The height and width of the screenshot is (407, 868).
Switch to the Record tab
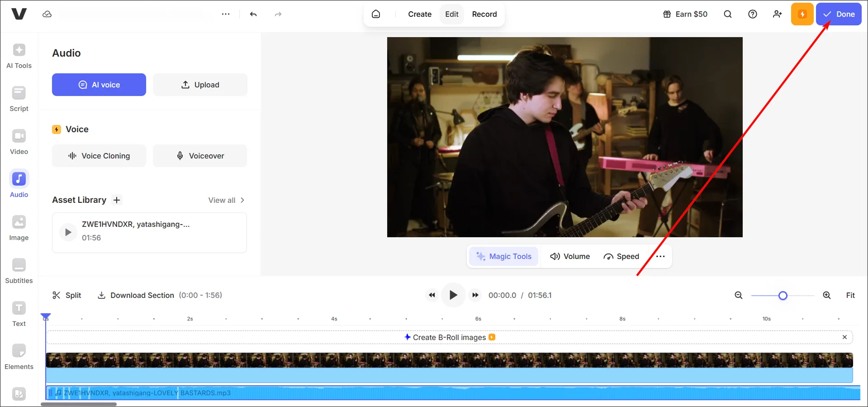pos(484,14)
